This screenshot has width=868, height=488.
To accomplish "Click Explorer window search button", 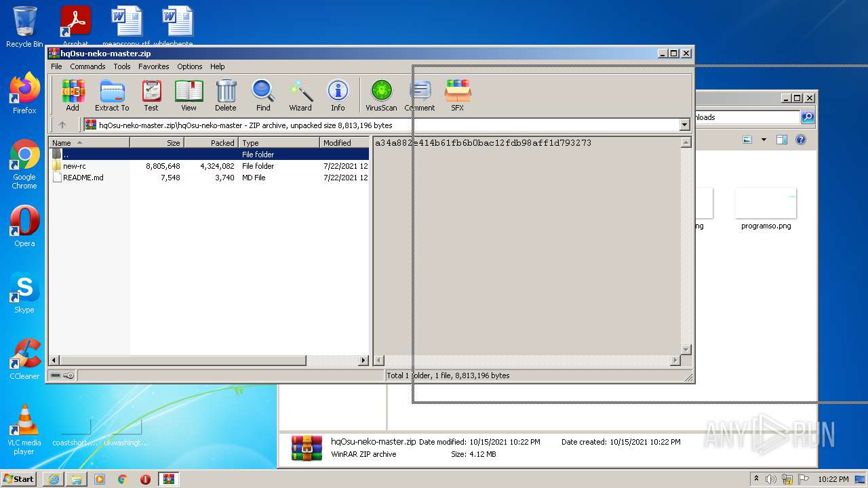I will pyautogui.click(x=808, y=117).
